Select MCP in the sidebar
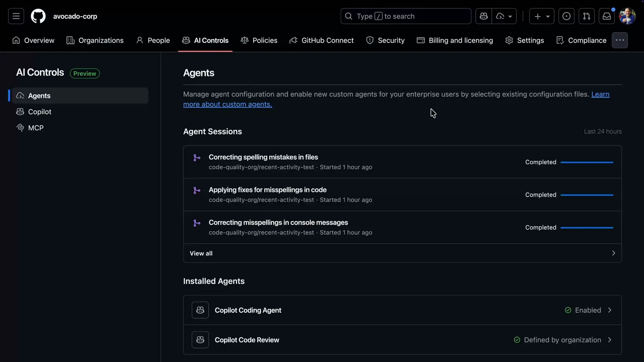The height and width of the screenshot is (362, 644). click(x=80, y=128)
